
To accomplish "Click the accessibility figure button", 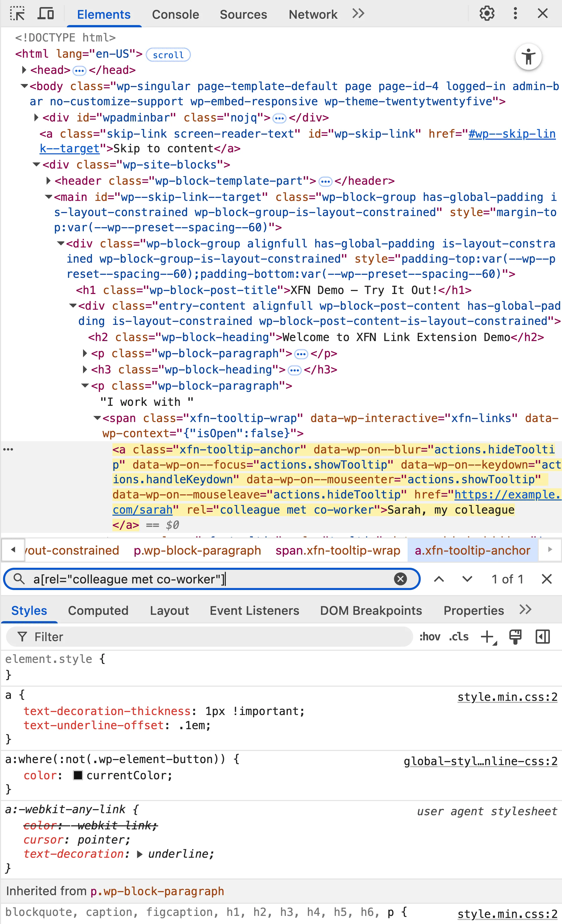I will coord(528,57).
